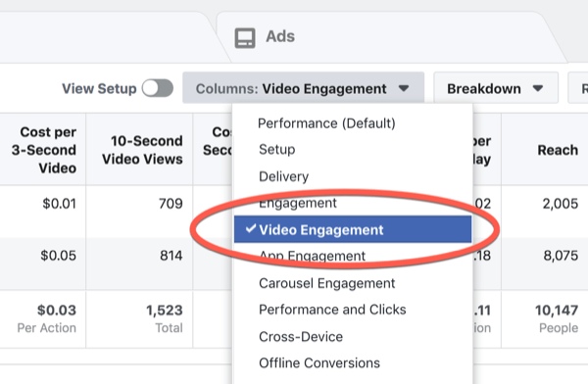Click the View Setup label

coord(99,89)
